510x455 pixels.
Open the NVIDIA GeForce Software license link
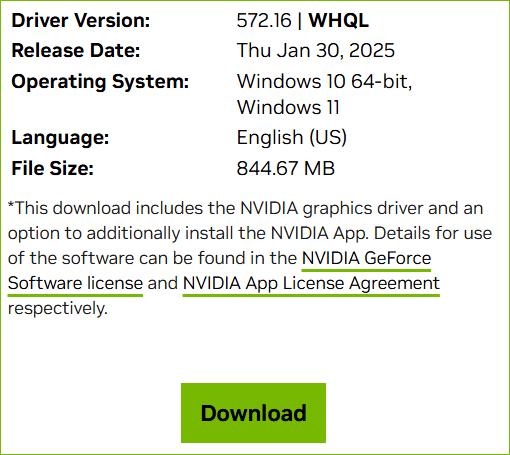click(x=366, y=258)
